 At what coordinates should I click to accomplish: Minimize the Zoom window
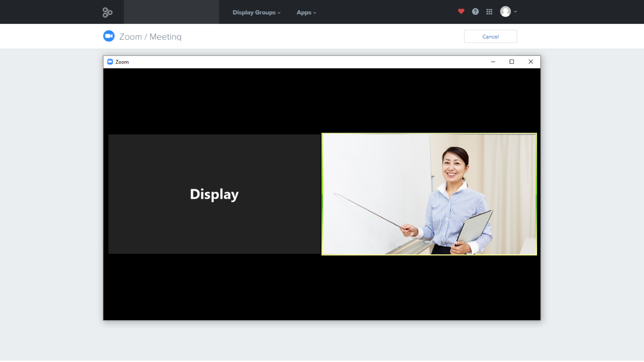pyautogui.click(x=493, y=62)
